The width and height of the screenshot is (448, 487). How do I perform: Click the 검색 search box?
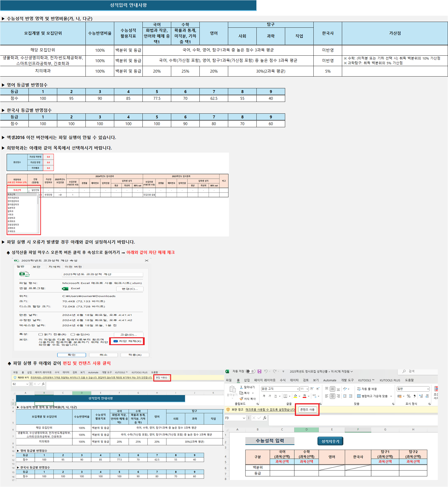coord(418,371)
